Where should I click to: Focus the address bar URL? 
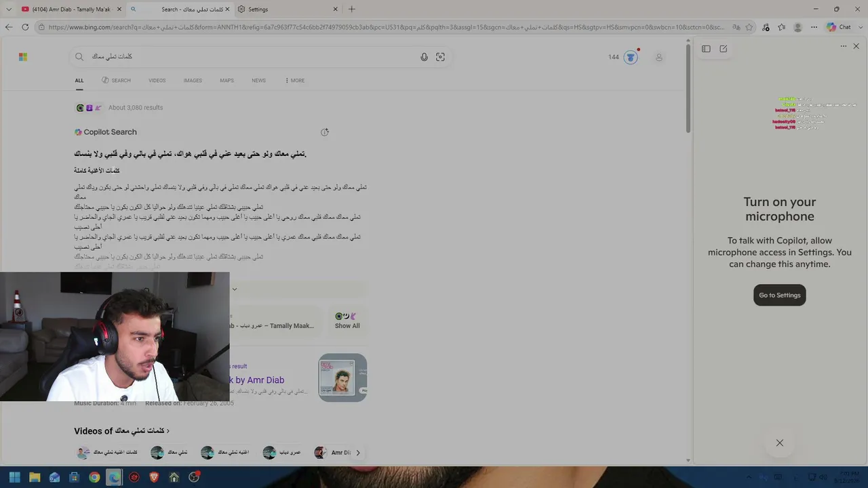(x=386, y=27)
